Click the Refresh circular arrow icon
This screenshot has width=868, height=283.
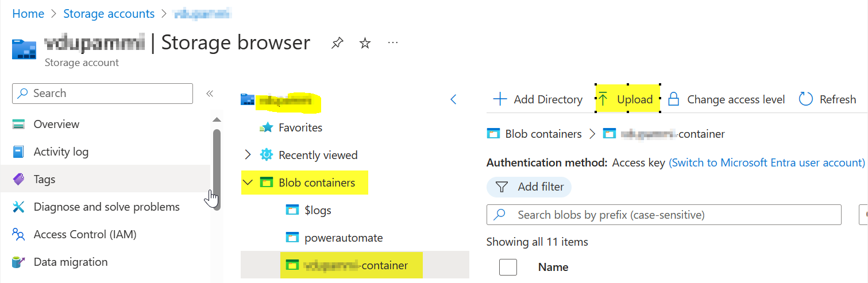click(806, 99)
